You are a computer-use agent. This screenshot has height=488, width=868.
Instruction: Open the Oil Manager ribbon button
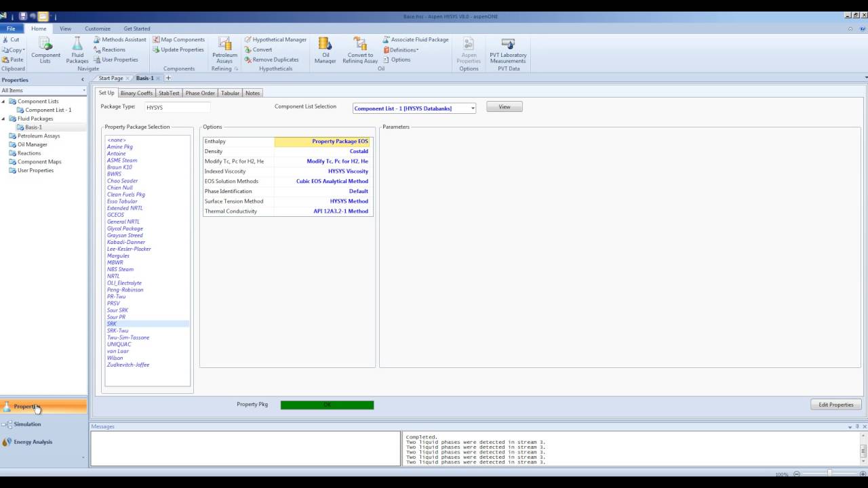click(x=325, y=50)
